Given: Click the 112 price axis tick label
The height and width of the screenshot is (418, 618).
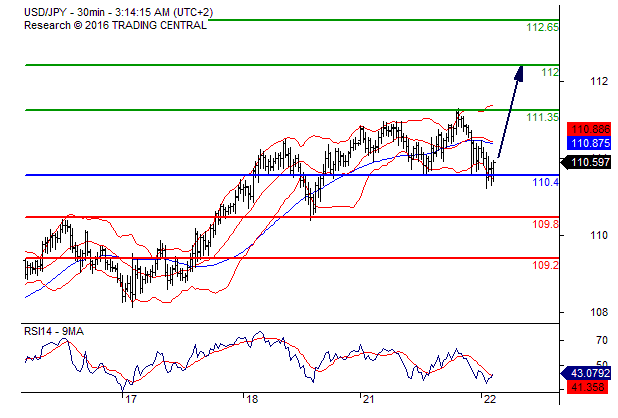Looking at the screenshot, I should click(599, 81).
